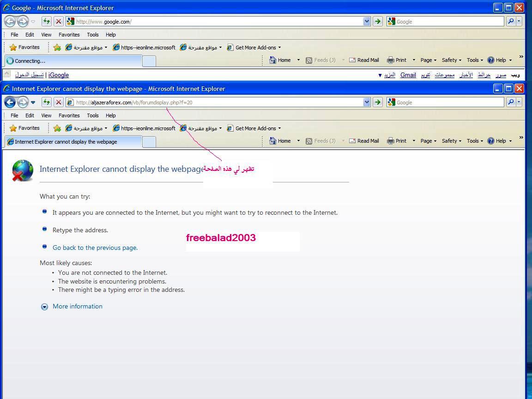Open Safety dropdown in the Google window
Image resolution: width=532 pixels, height=399 pixels.
452,60
